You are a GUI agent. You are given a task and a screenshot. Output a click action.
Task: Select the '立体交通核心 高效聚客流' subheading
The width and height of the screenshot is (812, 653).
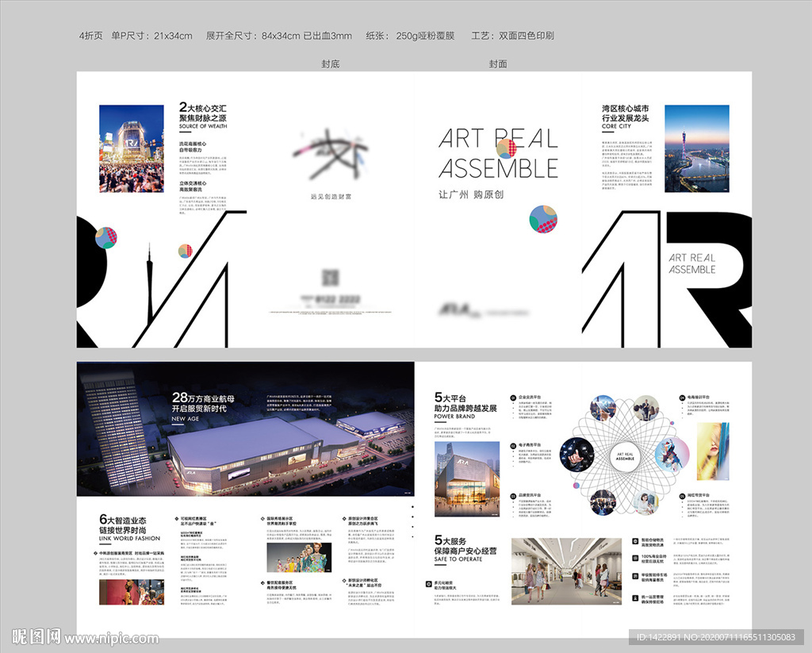click(193, 186)
